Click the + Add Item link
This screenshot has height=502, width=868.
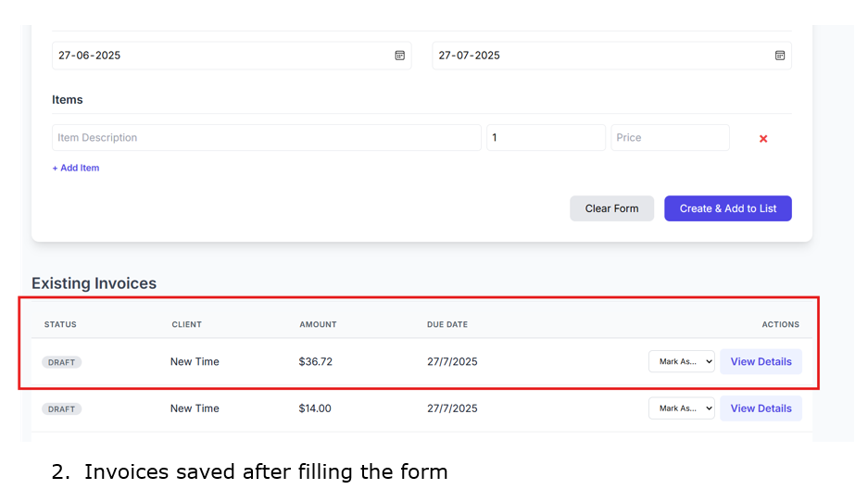[76, 168]
